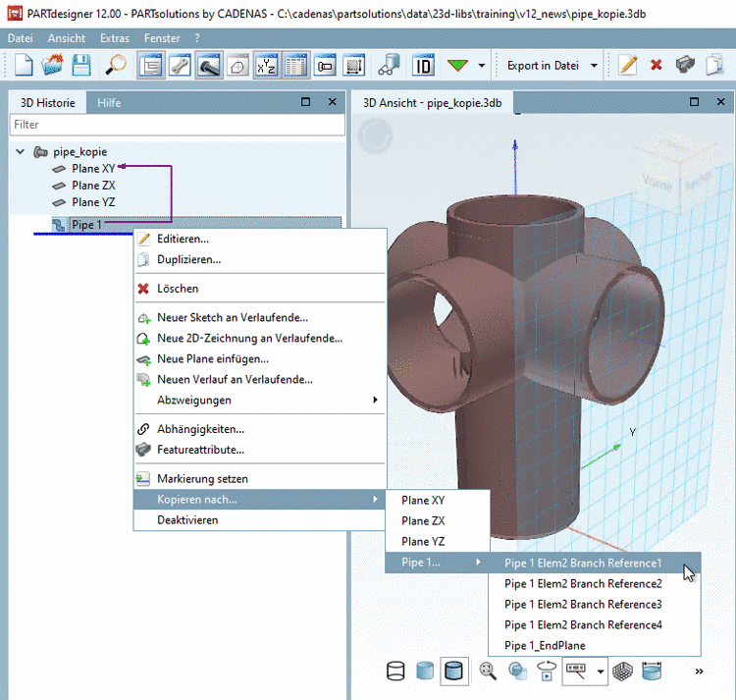This screenshot has width=736, height=700.
Task: Click into the Filter input field
Action: click(x=178, y=125)
